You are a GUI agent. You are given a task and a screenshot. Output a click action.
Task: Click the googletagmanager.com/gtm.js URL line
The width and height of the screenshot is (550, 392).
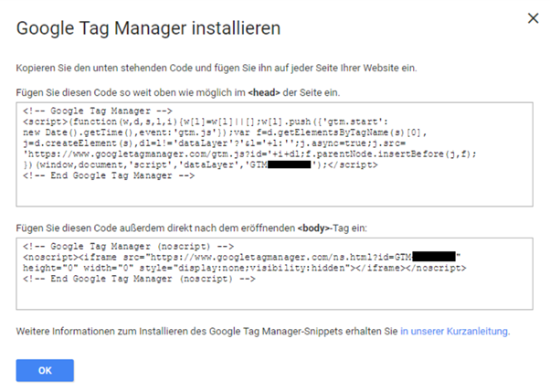(249, 154)
